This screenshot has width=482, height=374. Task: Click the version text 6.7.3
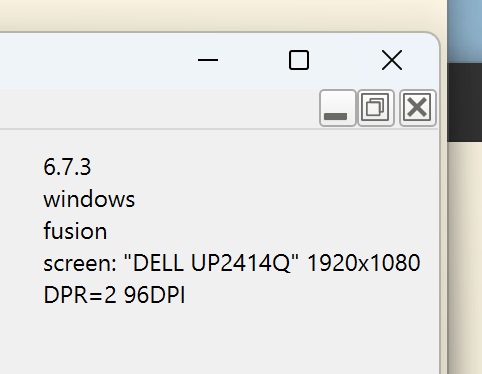67,167
